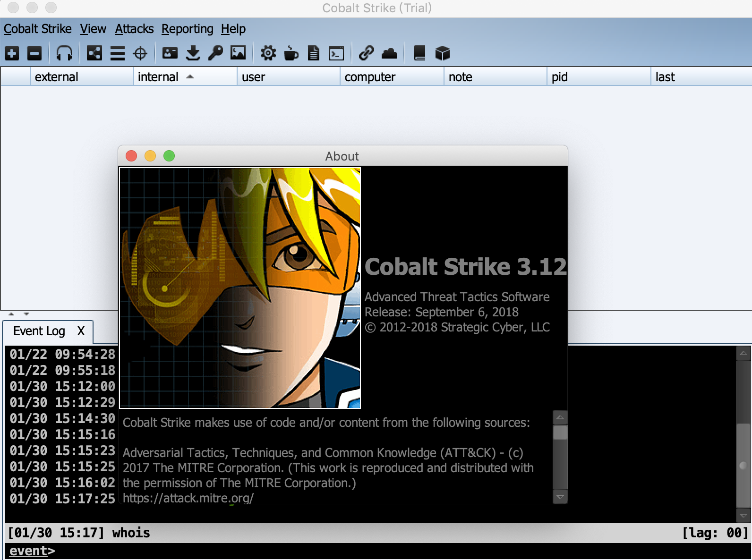Screen dimensions: 752x560
Task: Click '© 2012-2018 Strategic Cyber, LLC' text
Action: 457,327
